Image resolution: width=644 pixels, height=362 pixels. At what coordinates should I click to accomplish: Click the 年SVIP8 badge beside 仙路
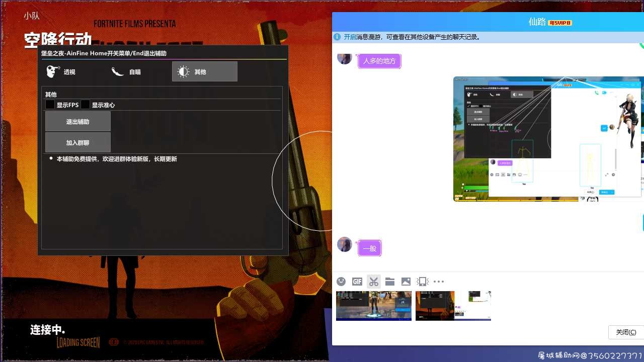point(560,23)
